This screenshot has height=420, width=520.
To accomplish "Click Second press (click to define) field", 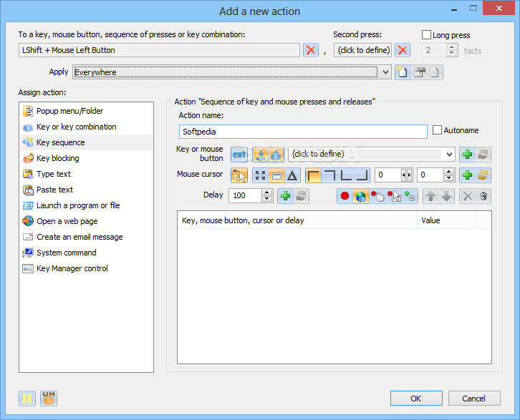I will pos(363,50).
